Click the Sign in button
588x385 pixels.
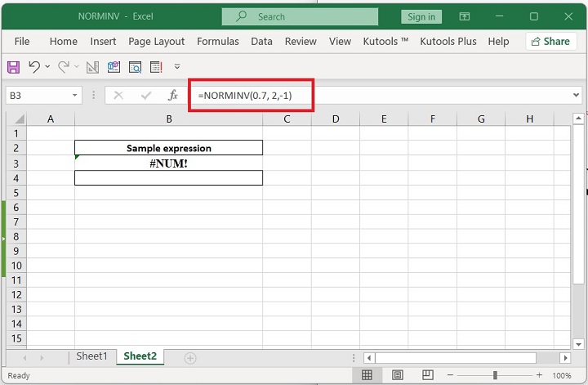421,16
